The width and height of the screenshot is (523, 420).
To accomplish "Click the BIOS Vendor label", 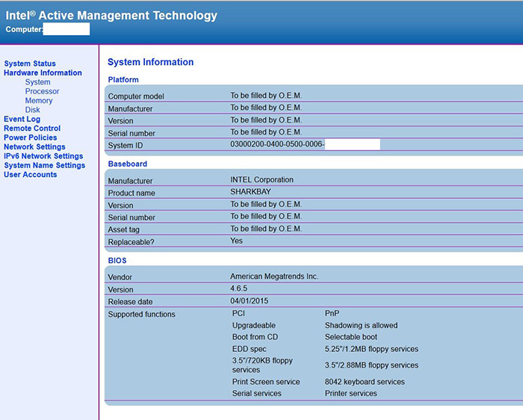I will coord(120,277).
